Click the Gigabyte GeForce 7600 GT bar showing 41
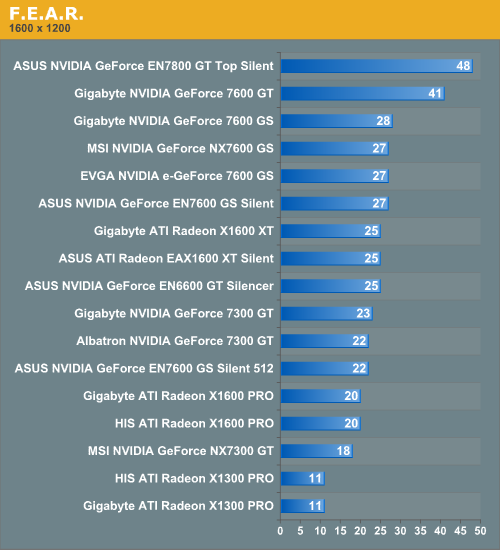The image size is (500, 550). [363, 94]
